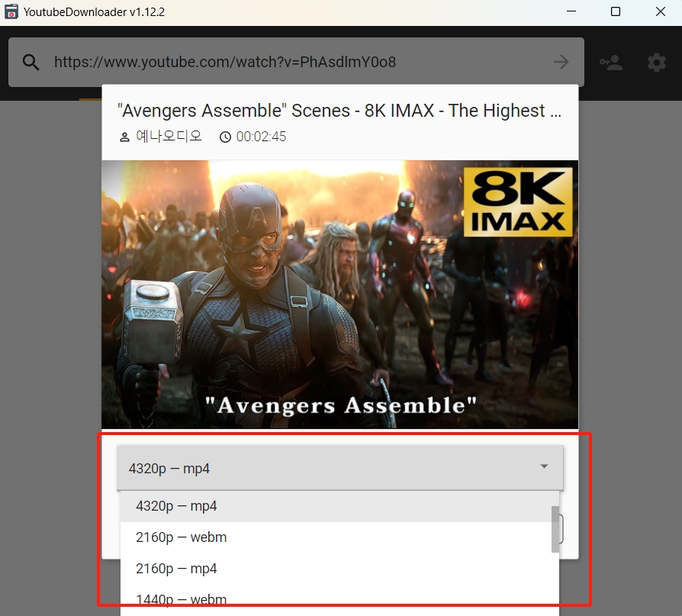
Task: Click the clock icon beside the duration
Action: tap(225, 137)
